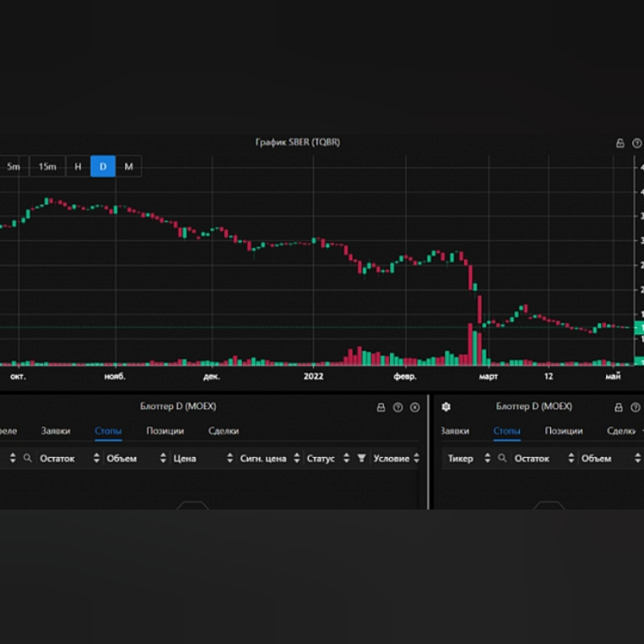Open the partly hidden Сделки tab in the right blotter
The height and width of the screenshot is (644, 644).
[621, 431]
